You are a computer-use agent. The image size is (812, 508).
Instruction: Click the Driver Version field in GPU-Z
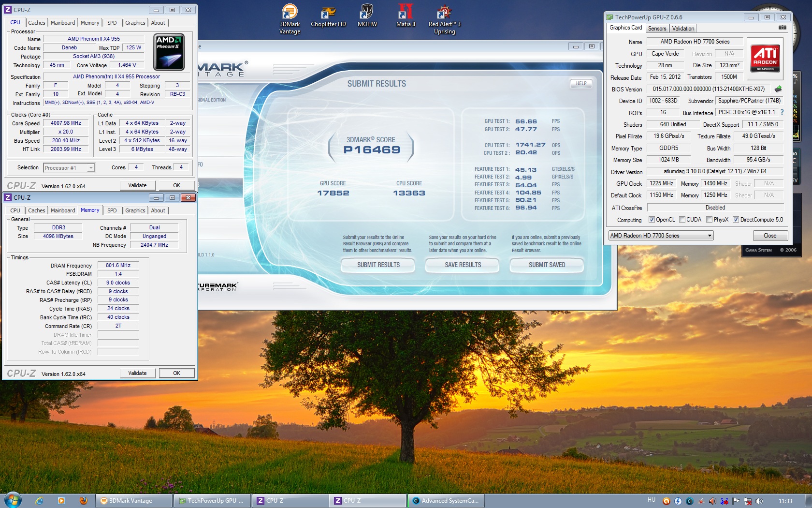point(715,171)
